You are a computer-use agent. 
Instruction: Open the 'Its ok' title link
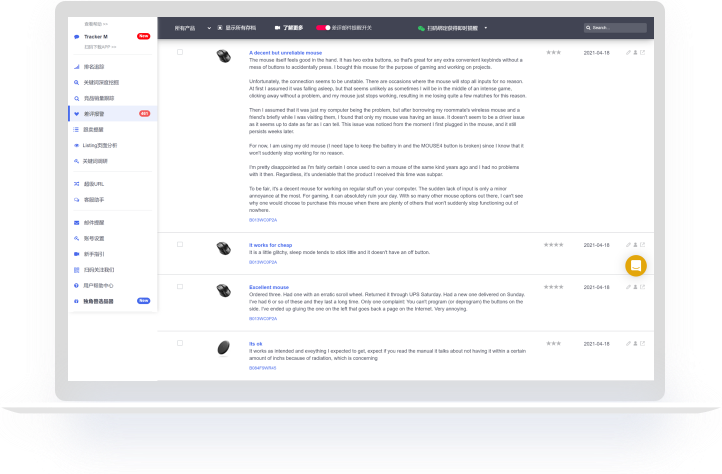[256, 344]
